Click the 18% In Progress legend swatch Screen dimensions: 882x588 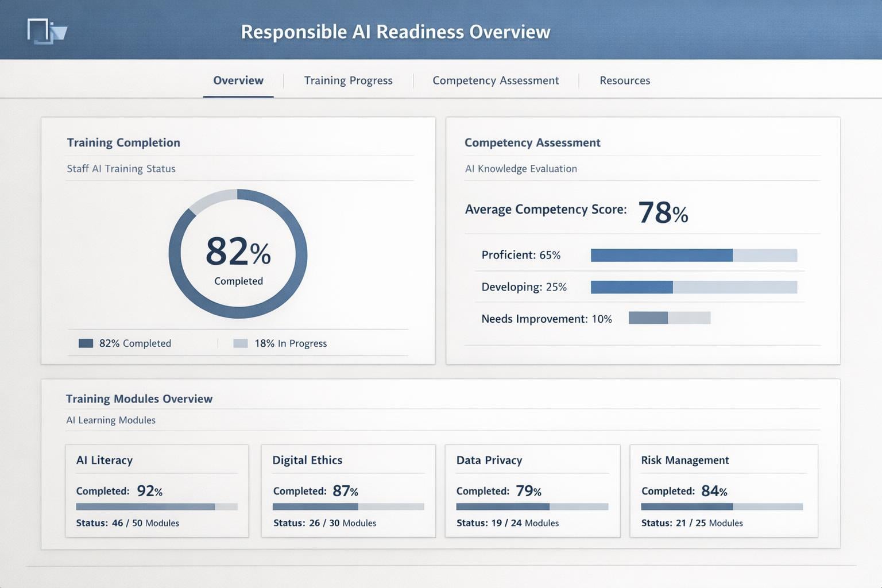click(x=240, y=343)
